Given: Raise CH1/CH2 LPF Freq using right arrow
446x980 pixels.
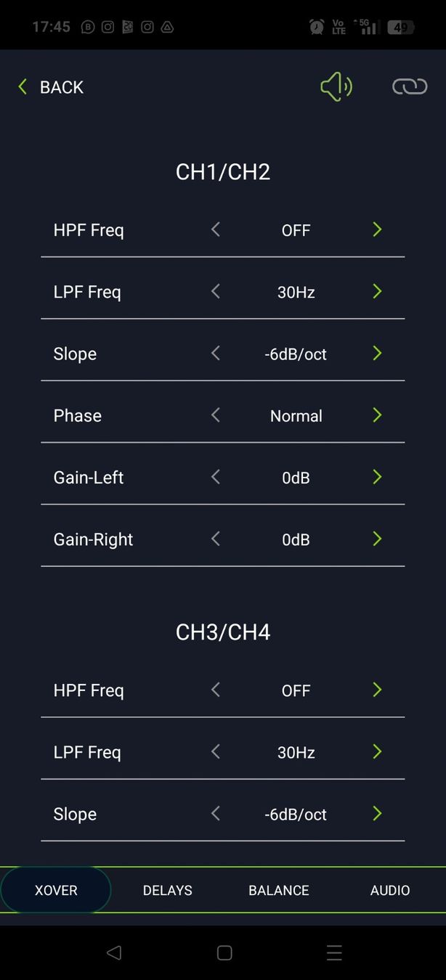Looking at the screenshot, I should (x=377, y=292).
